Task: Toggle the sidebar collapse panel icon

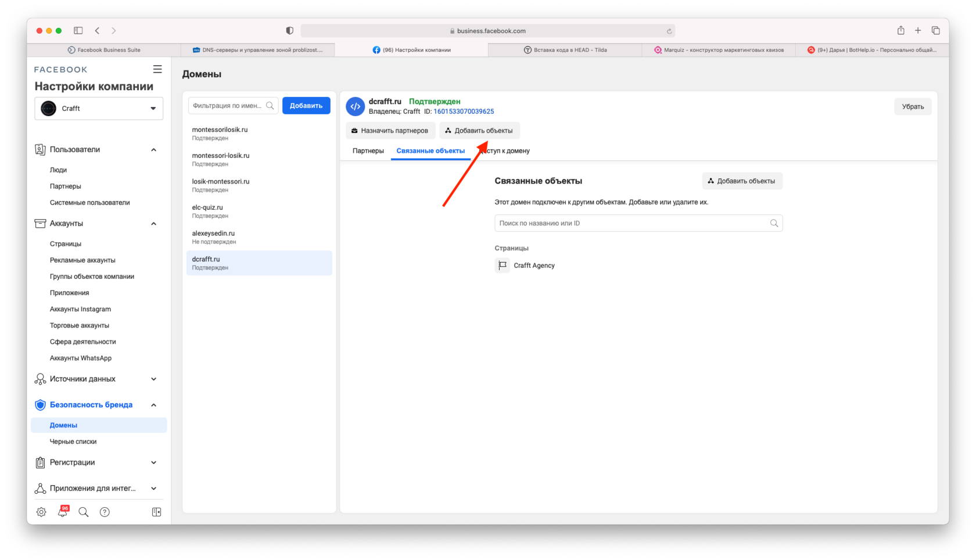Action: pos(156,512)
